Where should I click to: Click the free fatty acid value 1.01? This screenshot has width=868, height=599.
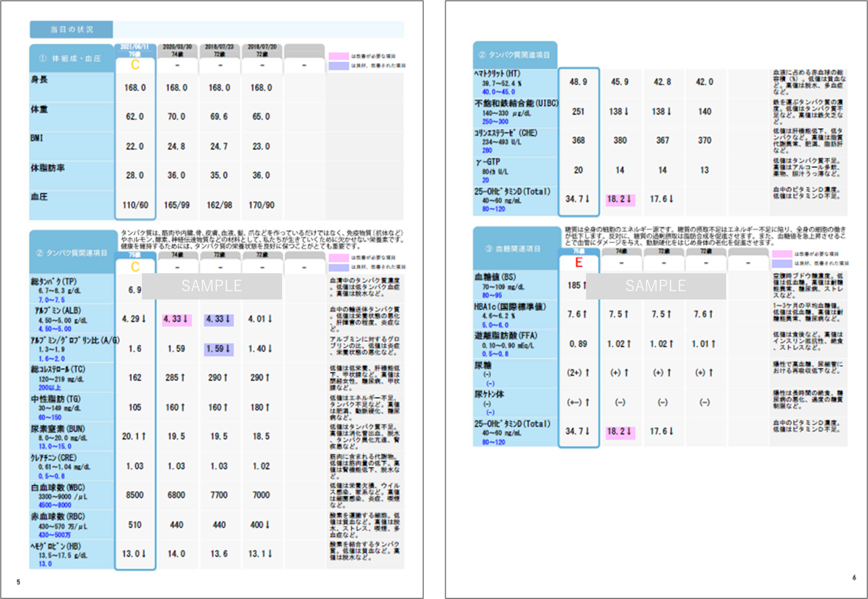703,344
